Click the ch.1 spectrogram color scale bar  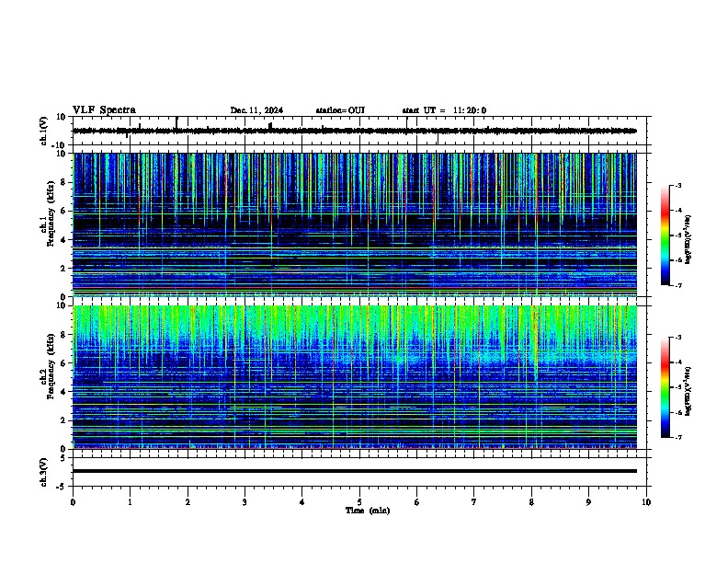[665, 236]
